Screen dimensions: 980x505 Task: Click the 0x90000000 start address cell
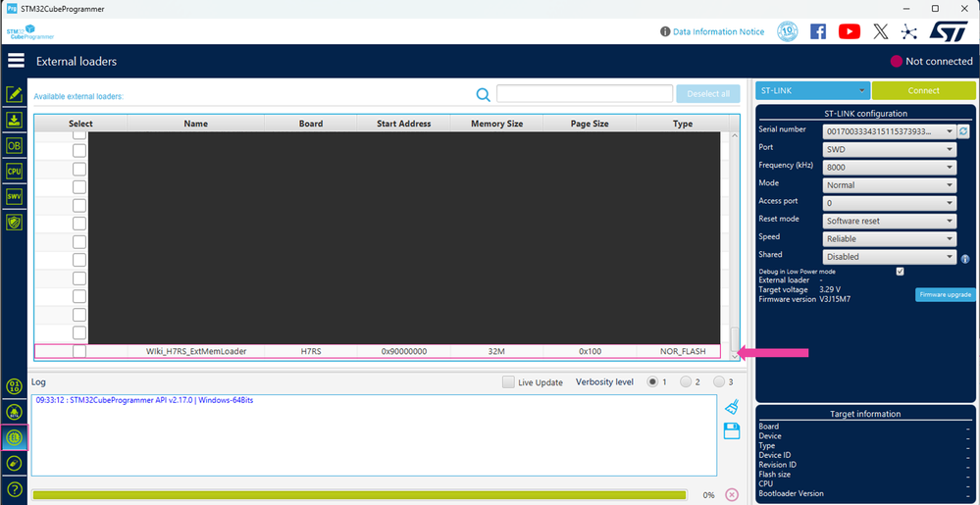pos(404,351)
